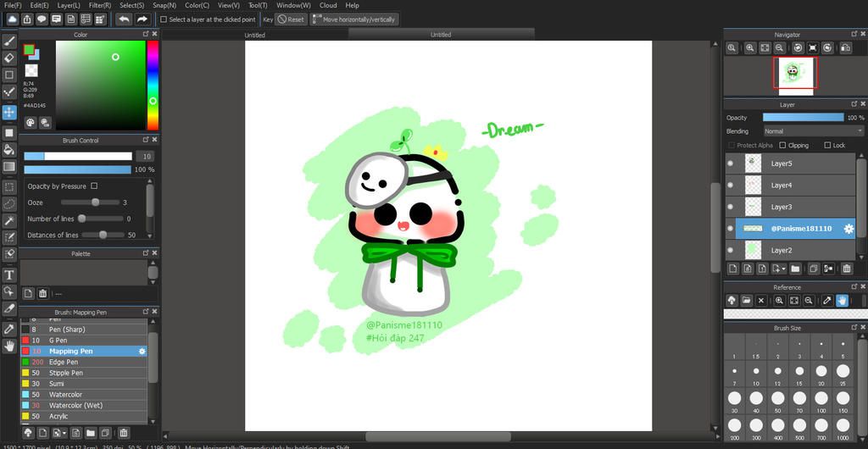Image resolution: width=868 pixels, height=449 pixels.
Task: Toggle @Panisme181110 layer visibility
Action: click(730, 229)
